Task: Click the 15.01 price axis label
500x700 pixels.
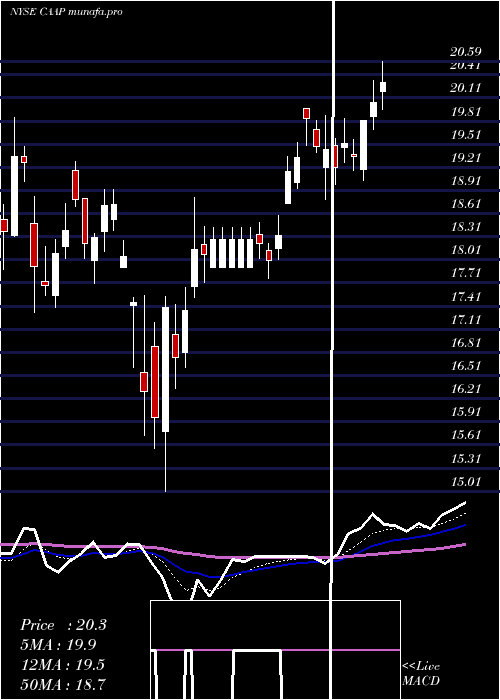Action: [466, 482]
